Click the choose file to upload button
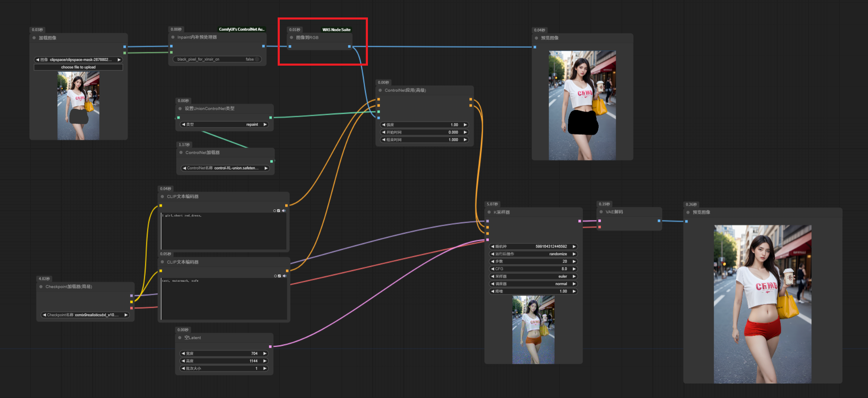The width and height of the screenshot is (868, 398). pyautogui.click(x=78, y=67)
